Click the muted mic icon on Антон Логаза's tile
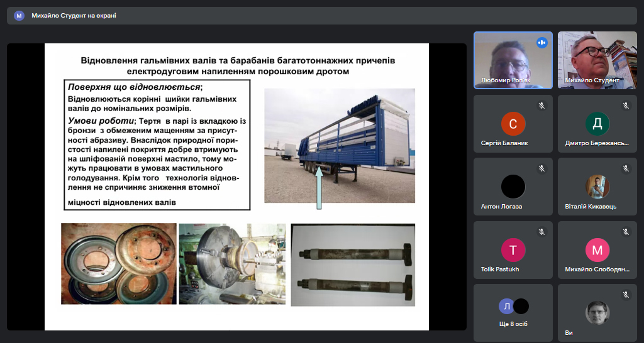Screen dimensions: 644x343 click(541, 168)
